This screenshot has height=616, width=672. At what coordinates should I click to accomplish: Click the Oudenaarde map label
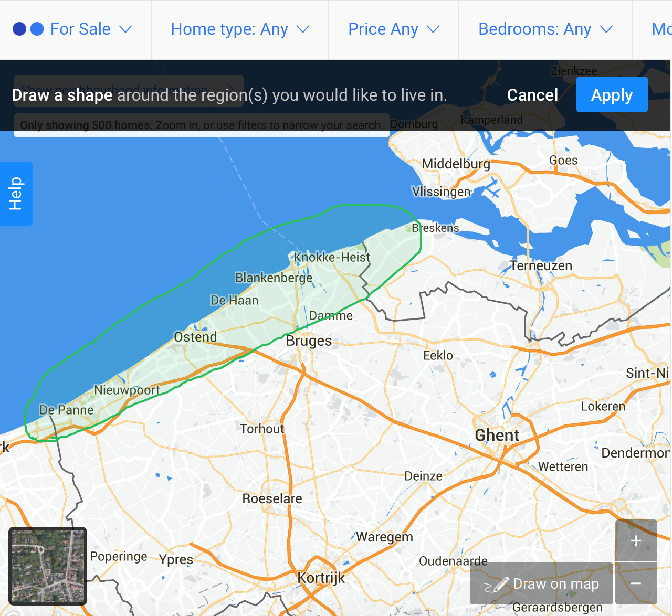click(x=453, y=561)
